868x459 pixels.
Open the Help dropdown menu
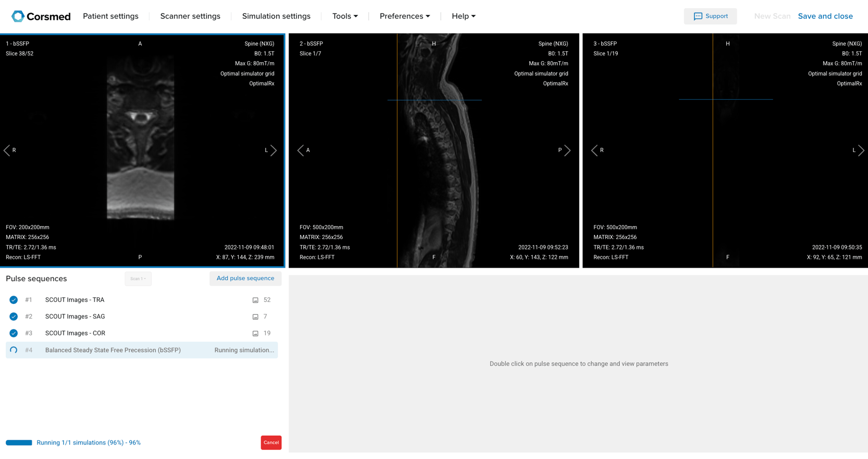464,16
